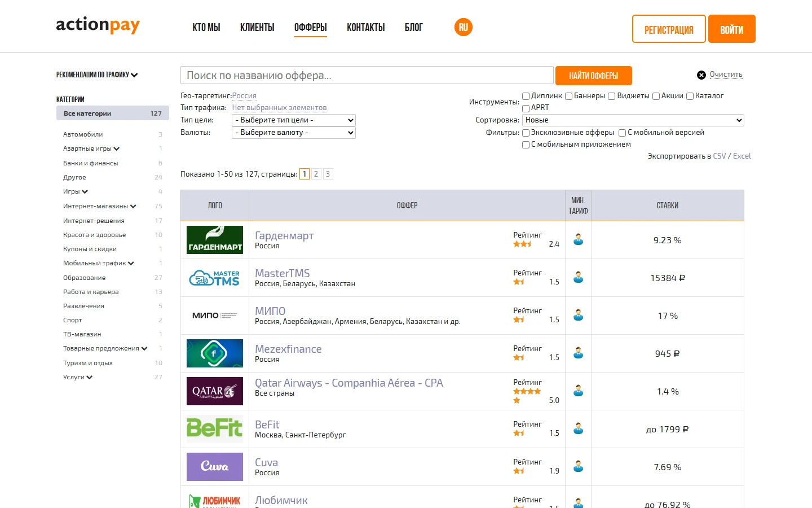Click the user tariff icon in МИПО row
The image size is (812, 508).
pyautogui.click(x=579, y=315)
